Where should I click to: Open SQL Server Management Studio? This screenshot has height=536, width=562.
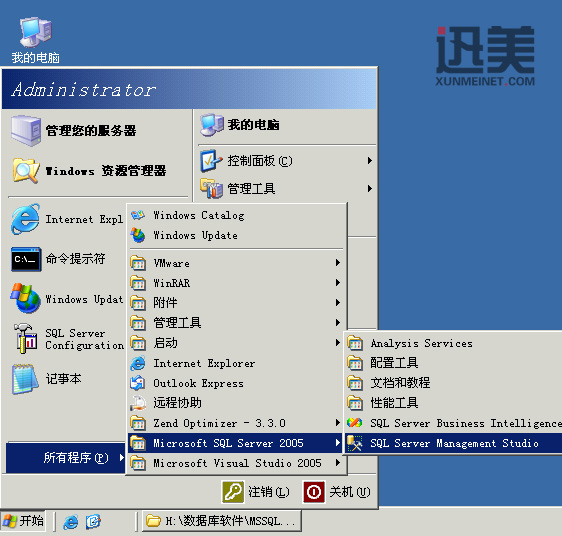pyautogui.click(x=453, y=443)
